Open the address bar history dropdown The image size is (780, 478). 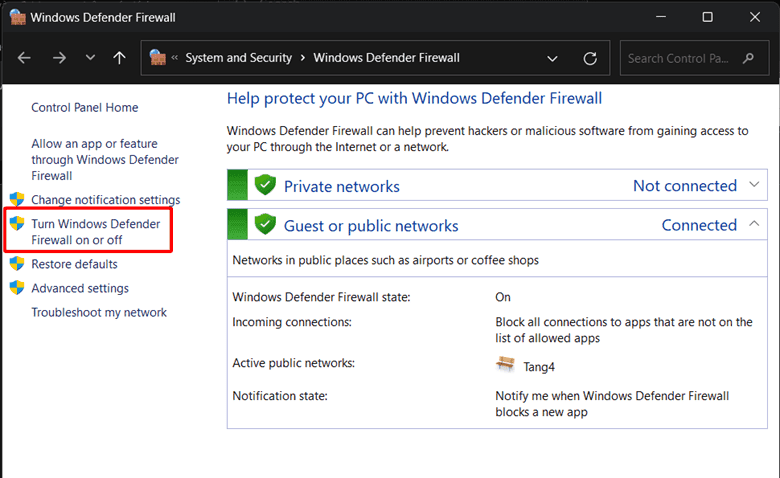tap(552, 59)
